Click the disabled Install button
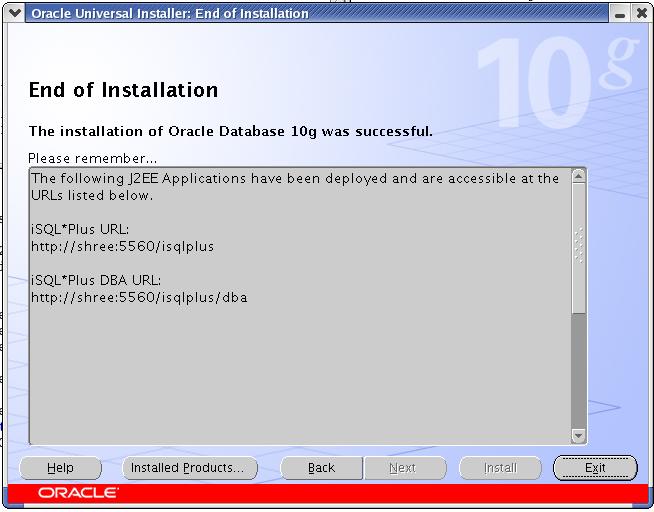 [500, 468]
